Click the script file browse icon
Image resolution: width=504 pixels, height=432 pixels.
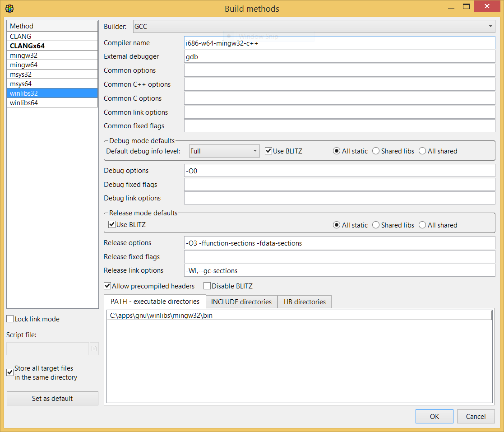94,348
